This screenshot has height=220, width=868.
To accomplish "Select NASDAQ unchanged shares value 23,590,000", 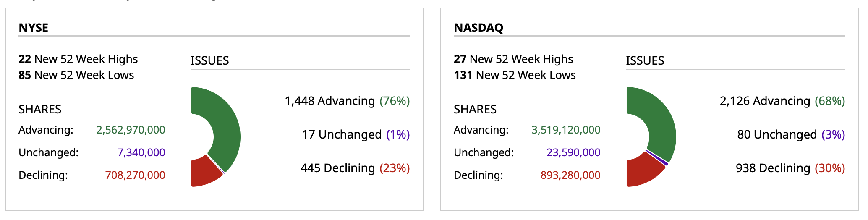I will pos(573,152).
